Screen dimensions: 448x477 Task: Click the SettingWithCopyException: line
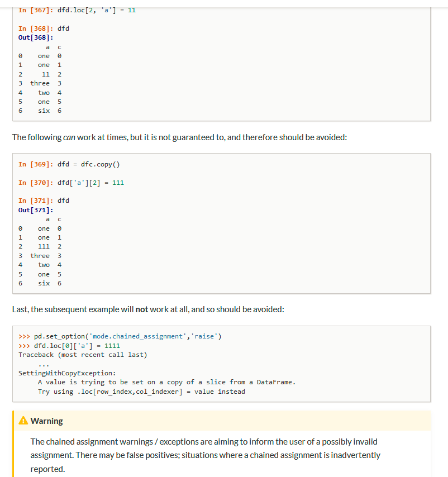[x=67, y=373]
